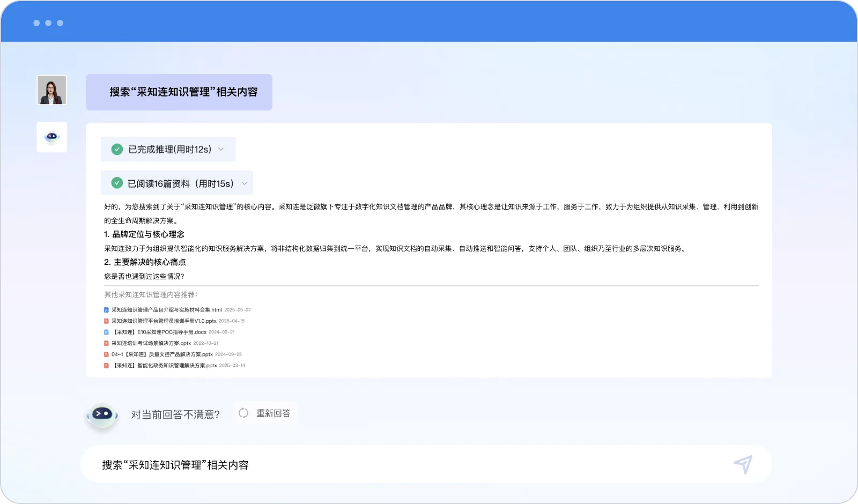Expand the 已完成推理(用时12s) chevron
Screen dimensions: 858x504
[221, 149]
